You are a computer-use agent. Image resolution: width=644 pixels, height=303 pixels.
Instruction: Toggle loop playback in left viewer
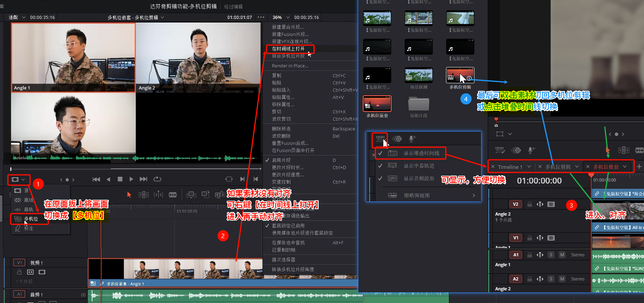tap(157, 179)
